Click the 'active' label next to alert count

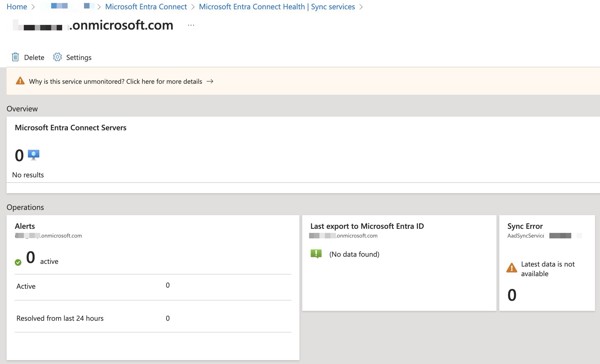(x=49, y=261)
